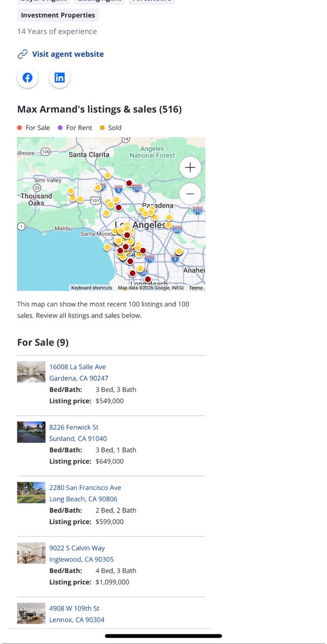Open Long Beach, CA 90806 listing link
Screen dimensions: 327x644
pyautogui.click(x=83, y=499)
